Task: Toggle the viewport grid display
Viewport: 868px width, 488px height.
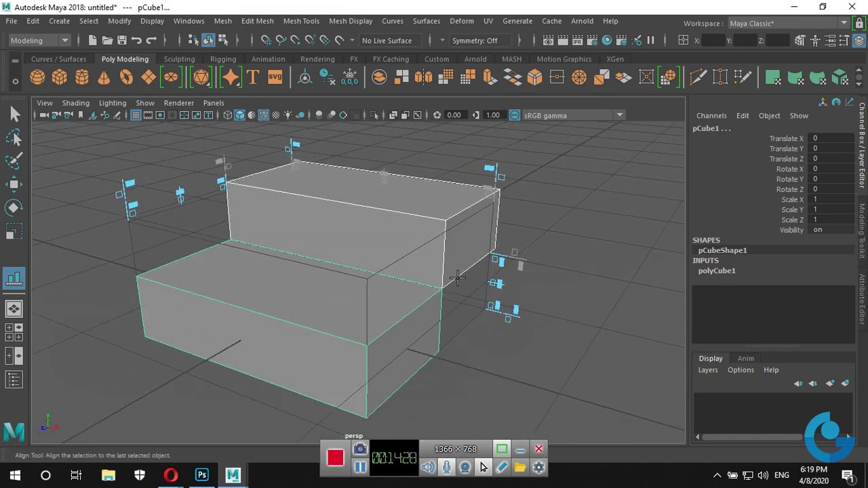Action: pyautogui.click(x=136, y=115)
